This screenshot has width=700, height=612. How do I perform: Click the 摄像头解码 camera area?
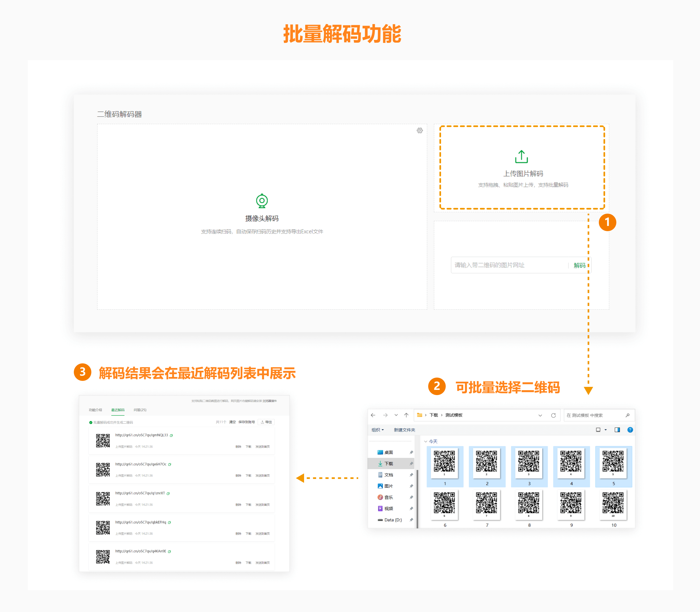click(x=262, y=216)
